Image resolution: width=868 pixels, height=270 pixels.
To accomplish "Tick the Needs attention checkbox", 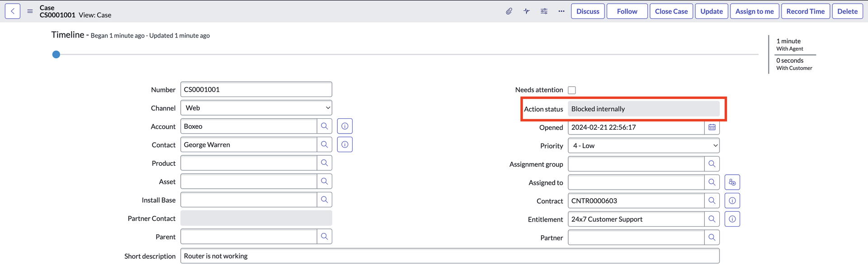I will 572,90.
